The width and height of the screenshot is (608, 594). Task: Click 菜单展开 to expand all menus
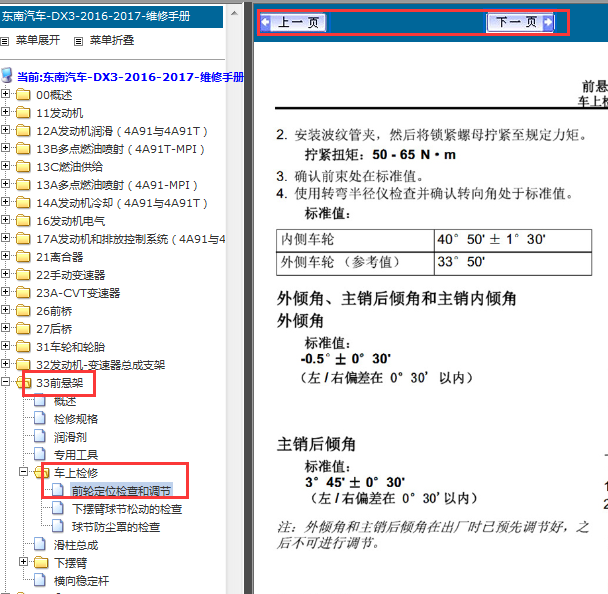tap(38, 40)
